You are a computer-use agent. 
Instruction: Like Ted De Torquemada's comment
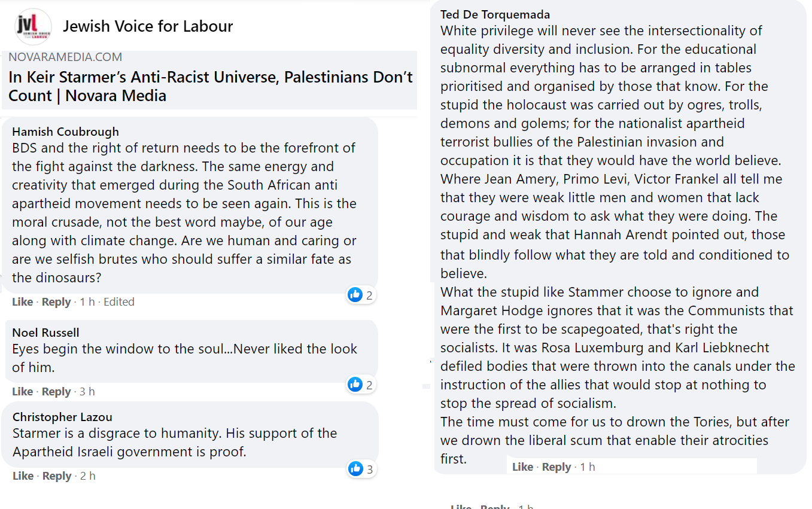522,467
